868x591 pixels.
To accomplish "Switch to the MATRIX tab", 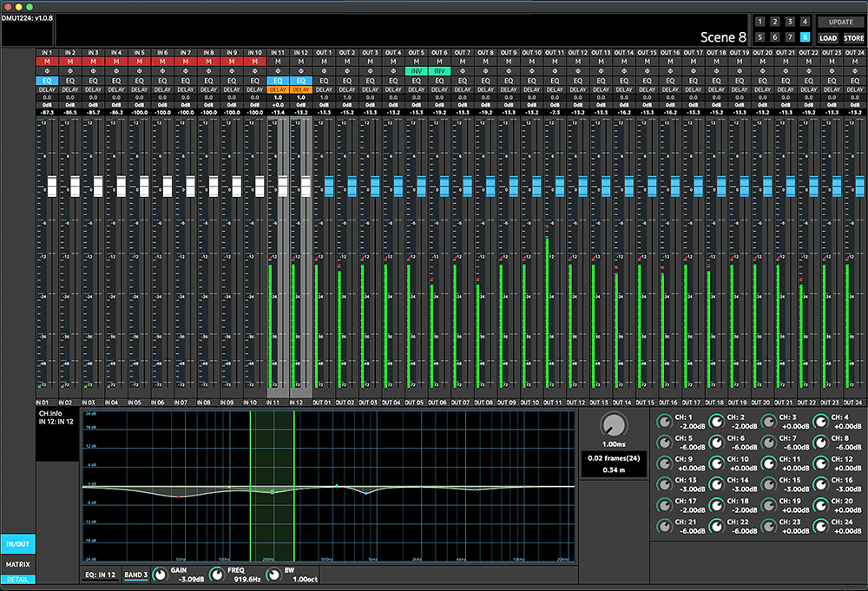I will (x=17, y=564).
